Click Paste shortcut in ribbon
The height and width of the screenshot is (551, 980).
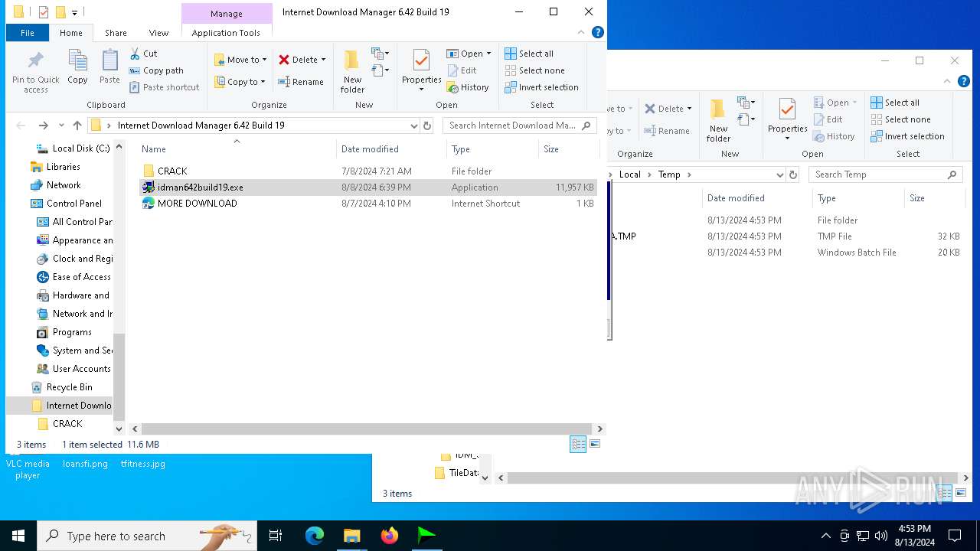[164, 87]
